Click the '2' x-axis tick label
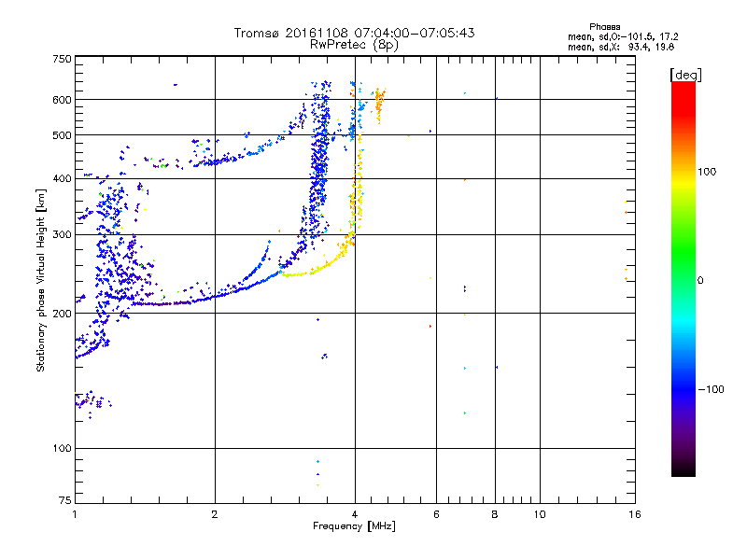Viewport: 747px width, 560px height. (215, 514)
